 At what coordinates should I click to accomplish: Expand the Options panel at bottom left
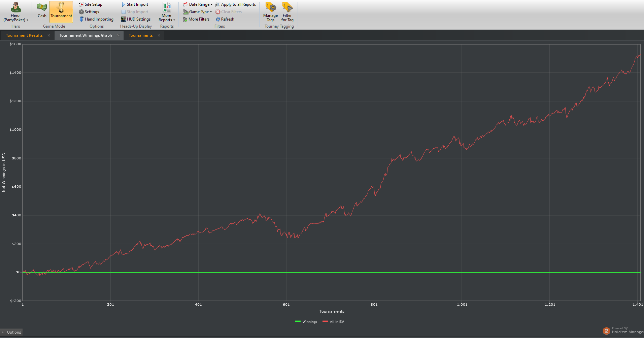click(x=11, y=332)
